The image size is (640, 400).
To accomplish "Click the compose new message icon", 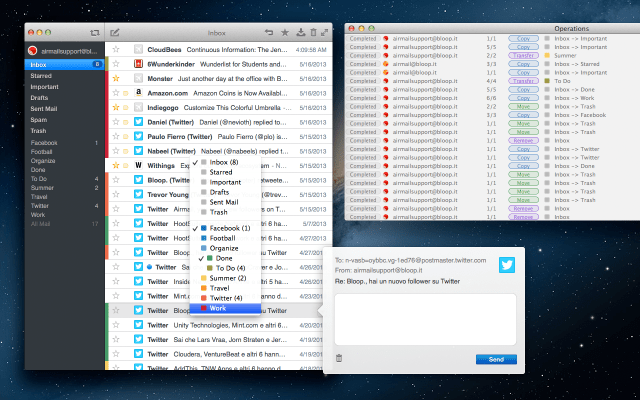I will coord(115,33).
